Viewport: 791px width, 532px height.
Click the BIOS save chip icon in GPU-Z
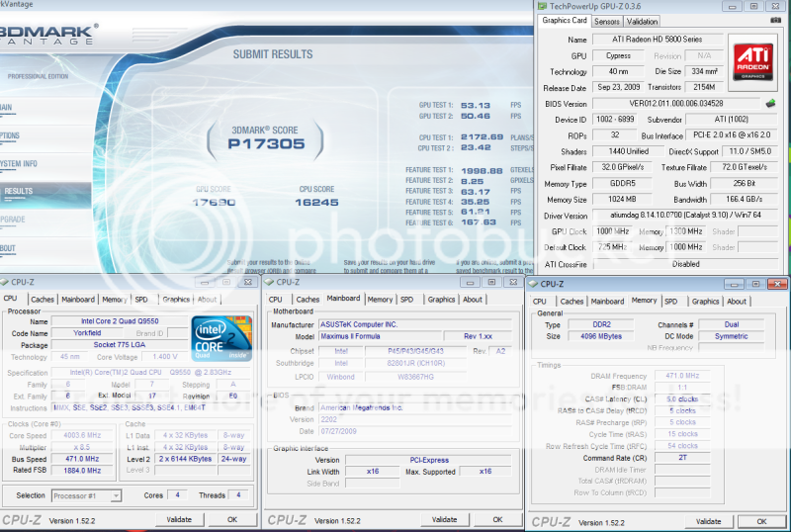(770, 103)
